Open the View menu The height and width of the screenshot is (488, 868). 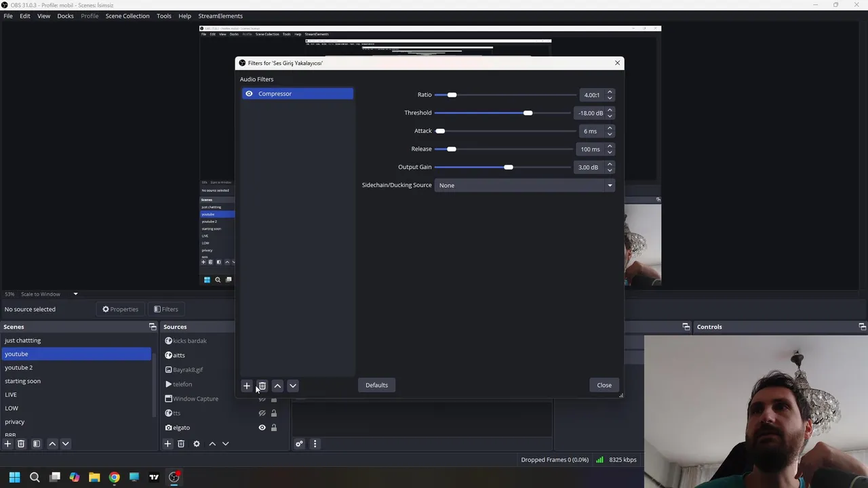point(43,16)
